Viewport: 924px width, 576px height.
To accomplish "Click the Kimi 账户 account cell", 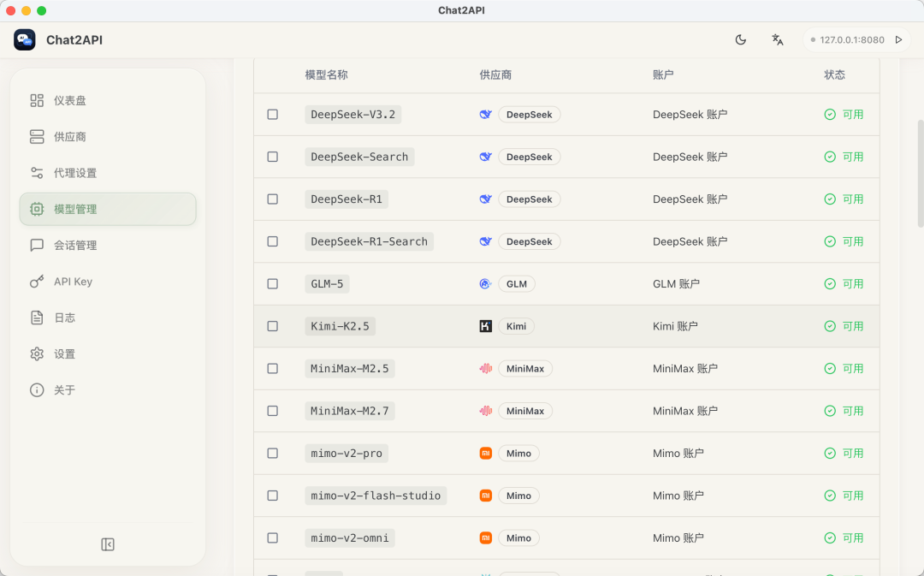I will point(675,326).
